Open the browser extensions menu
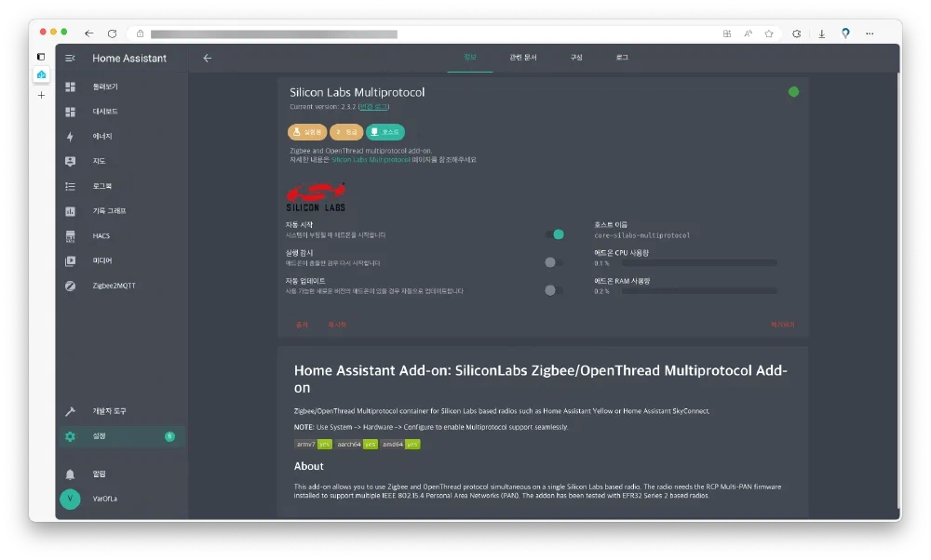This screenshot has width=931, height=560. click(797, 33)
